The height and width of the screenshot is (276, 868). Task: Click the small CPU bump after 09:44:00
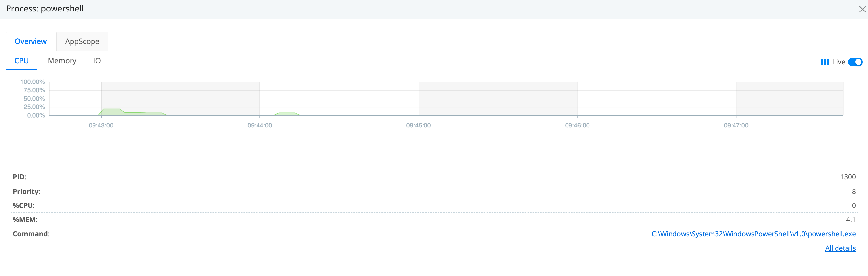point(286,114)
